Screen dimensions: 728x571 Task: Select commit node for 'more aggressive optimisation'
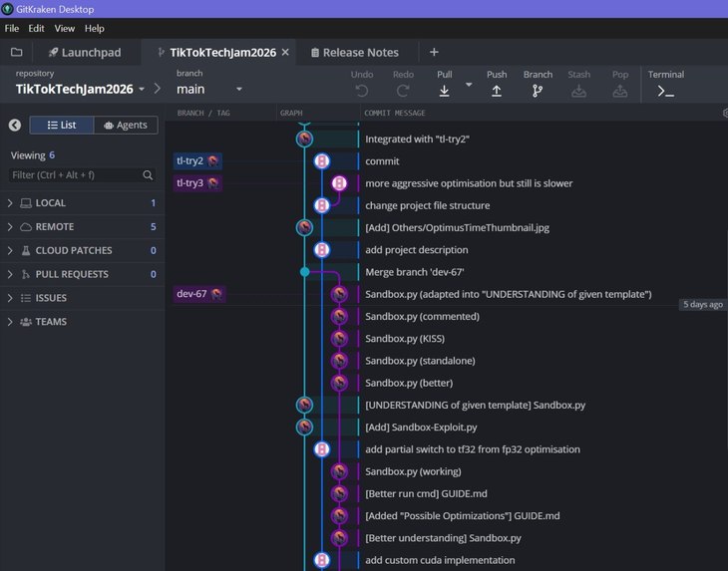tap(339, 183)
